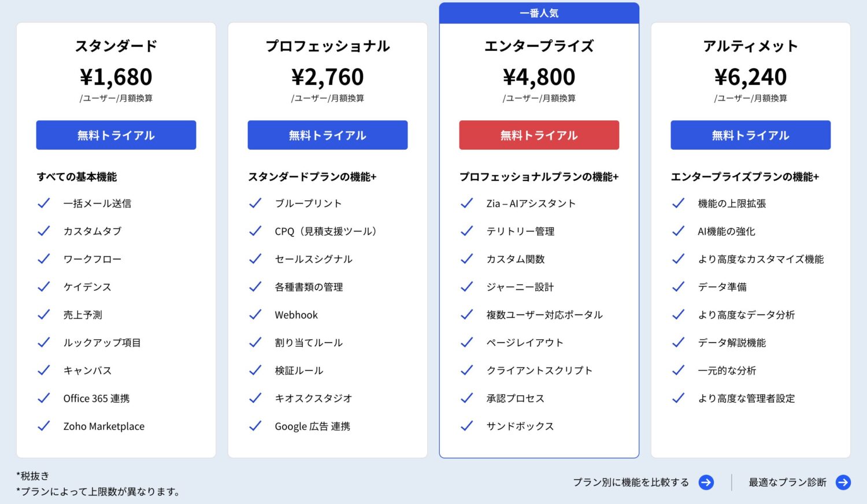This screenshot has width=867, height=504.
Task: Click the checkmark next to ワークフロー
Action: pos(43,258)
